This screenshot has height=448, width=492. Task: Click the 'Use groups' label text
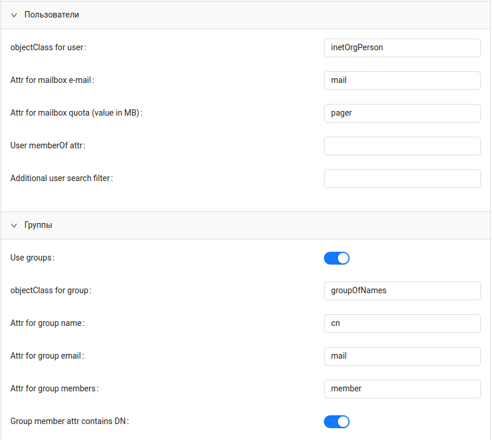click(x=32, y=258)
